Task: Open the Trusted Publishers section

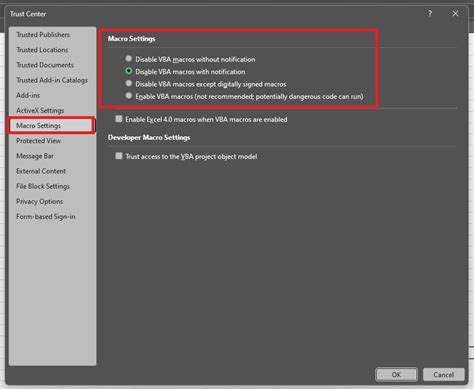Action: click(x=43, y=35)
